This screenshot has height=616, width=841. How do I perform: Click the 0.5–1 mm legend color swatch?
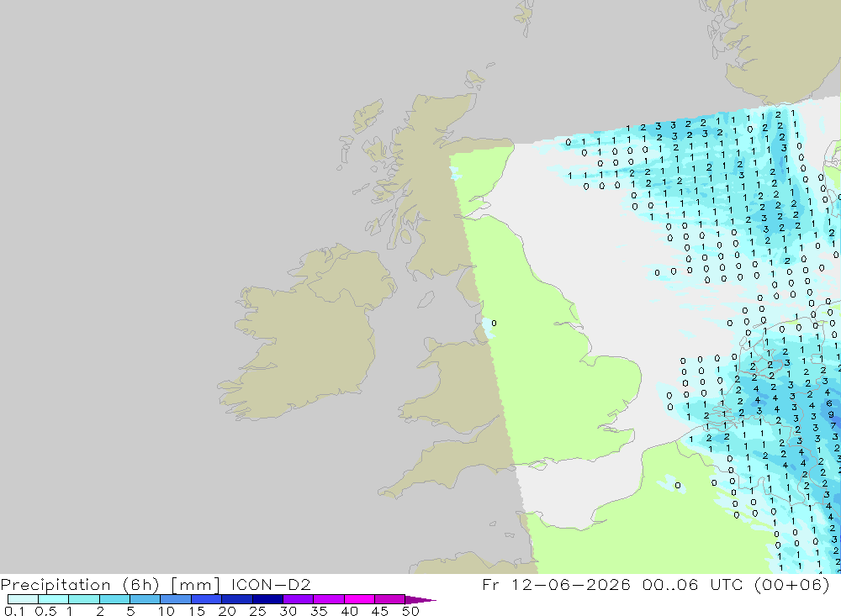[x=53, y=599]
